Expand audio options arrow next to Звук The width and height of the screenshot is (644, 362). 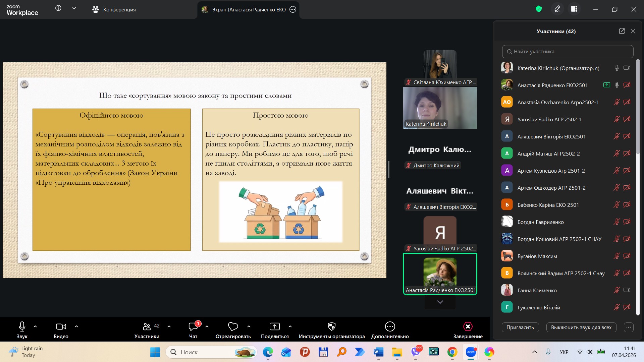coord(35,326)
